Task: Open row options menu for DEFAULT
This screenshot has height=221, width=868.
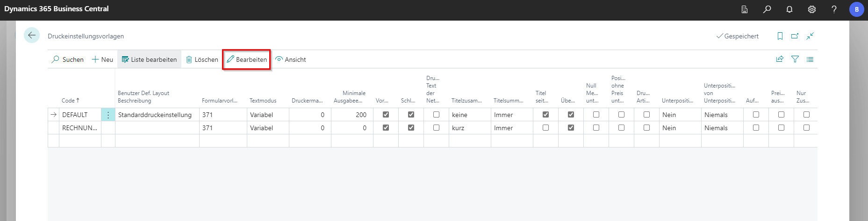Action: (x=108, y=115)
